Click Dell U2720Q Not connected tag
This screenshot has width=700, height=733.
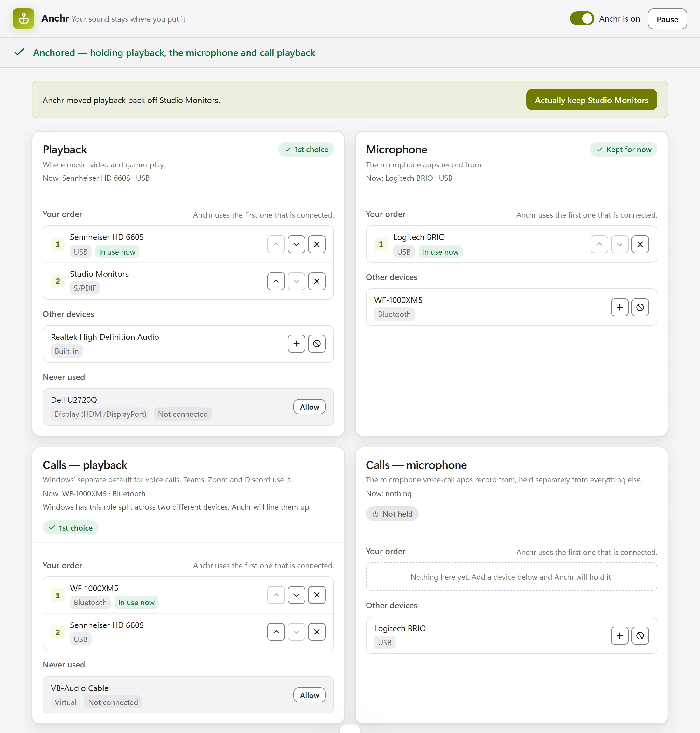click(182, 414)
